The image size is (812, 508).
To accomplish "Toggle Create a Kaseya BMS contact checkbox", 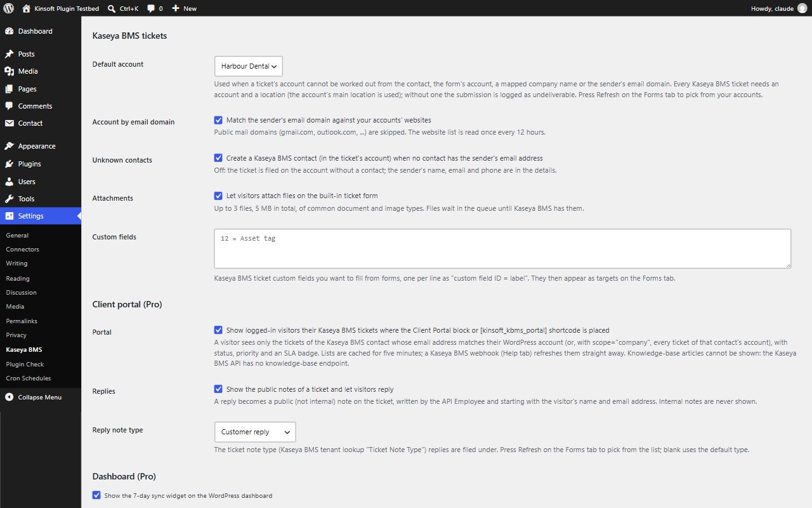I will (x=219, y=158).
